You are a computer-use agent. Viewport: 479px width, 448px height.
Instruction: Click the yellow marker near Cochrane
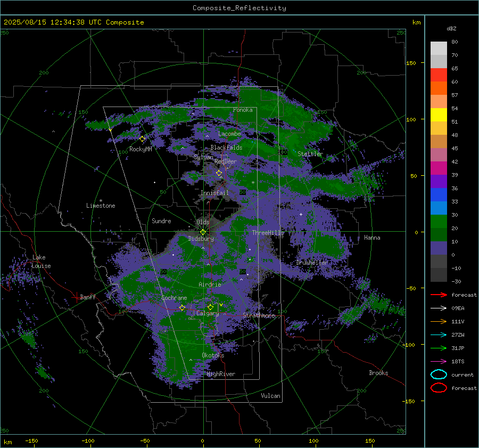(183, 307)
